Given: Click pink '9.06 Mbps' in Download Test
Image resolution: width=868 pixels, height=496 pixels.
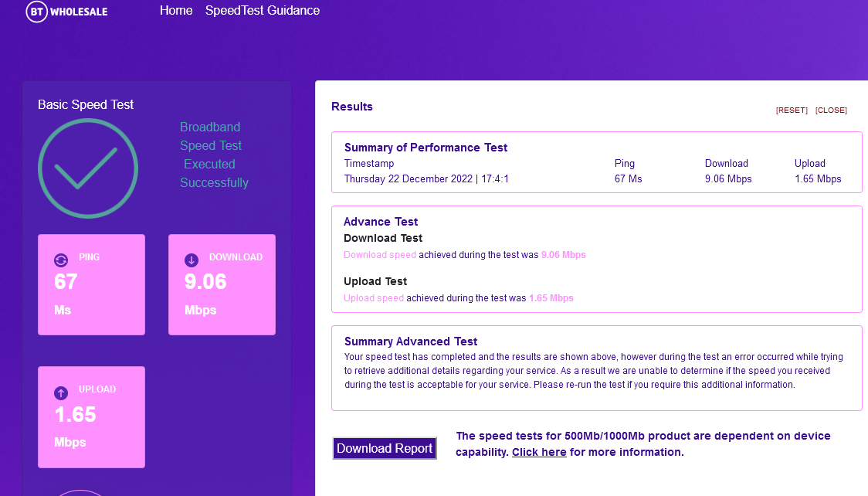Looking at the screenshot, I should pyautogui.click(x=564, y=255).
